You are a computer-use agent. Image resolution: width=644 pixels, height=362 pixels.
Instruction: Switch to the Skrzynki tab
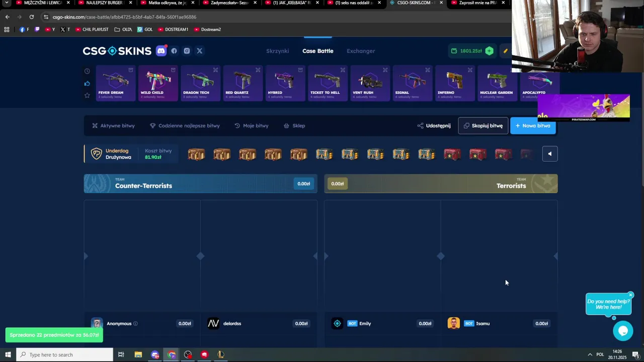pyautogui.click(x=277, y=51)
